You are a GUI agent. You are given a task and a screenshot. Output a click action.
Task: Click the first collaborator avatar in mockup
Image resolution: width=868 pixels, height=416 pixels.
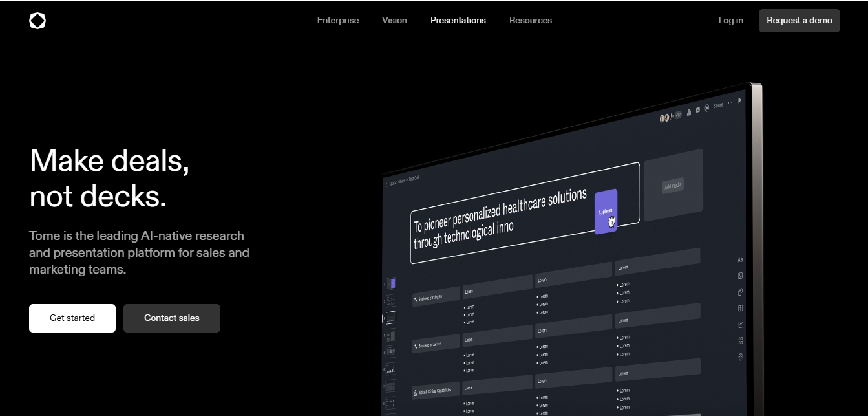point(662,119)
